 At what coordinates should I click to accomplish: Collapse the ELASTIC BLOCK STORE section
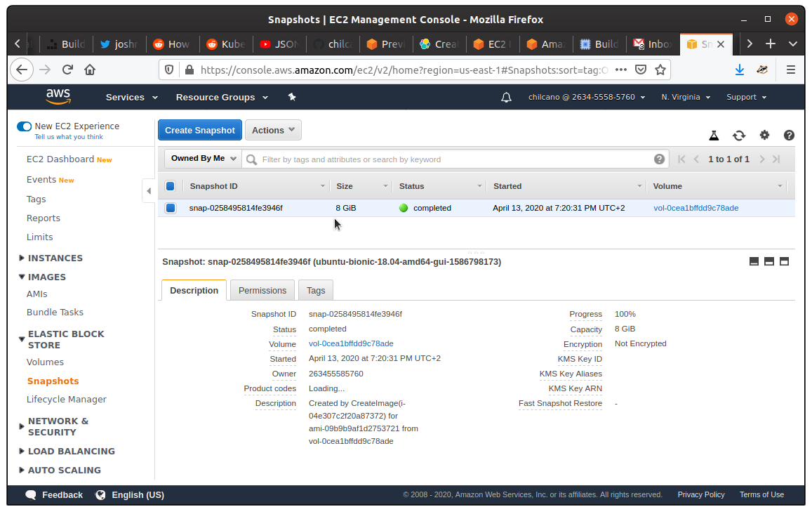coord(62,339)
